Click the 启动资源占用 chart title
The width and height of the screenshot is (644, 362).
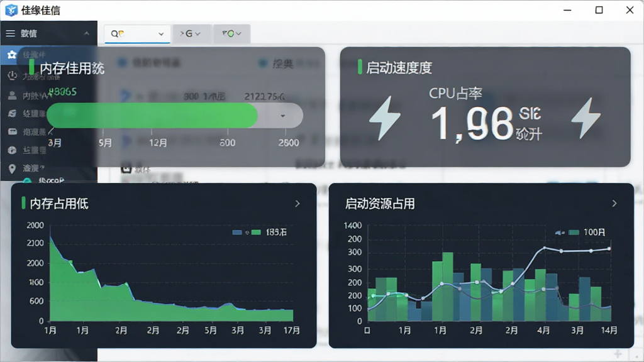(x=380, y=204)
